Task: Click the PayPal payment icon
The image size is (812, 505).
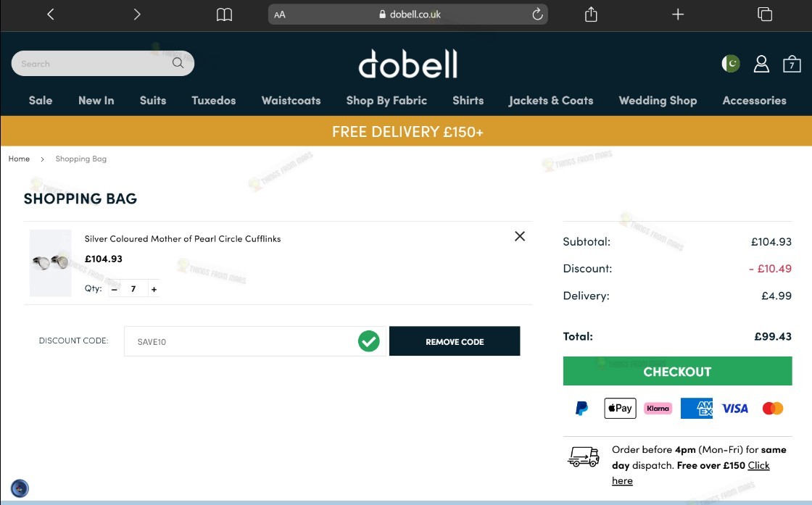Action: click(581, 408)
